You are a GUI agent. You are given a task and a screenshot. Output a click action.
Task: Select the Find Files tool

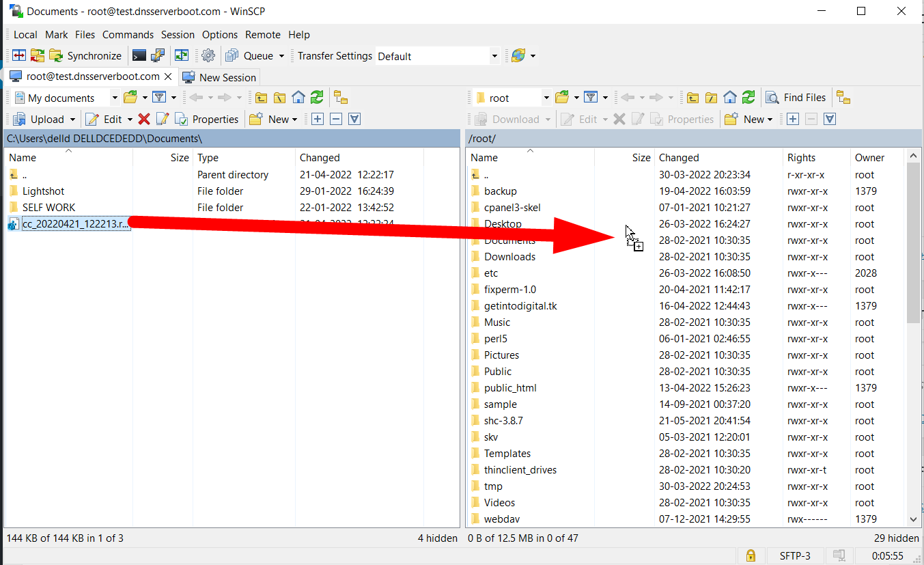pos(795,97)
